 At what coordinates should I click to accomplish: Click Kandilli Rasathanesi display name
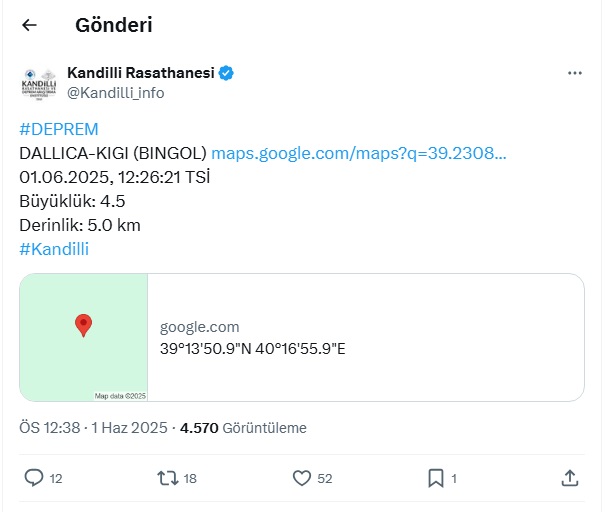click(x=141, y=73)
